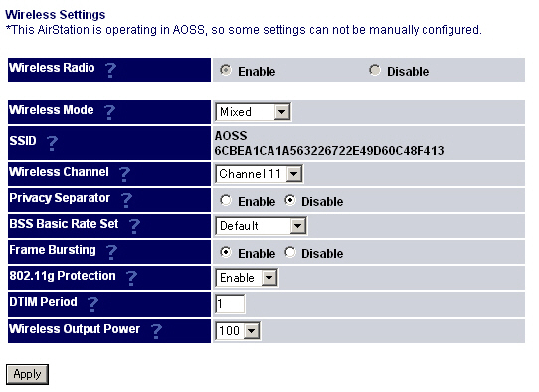Image resolution: width=539 pixels, height=392 pixels.
Task: Show help for 802.11g Protection
Action: pyautogui.click(x=131, y=278)
